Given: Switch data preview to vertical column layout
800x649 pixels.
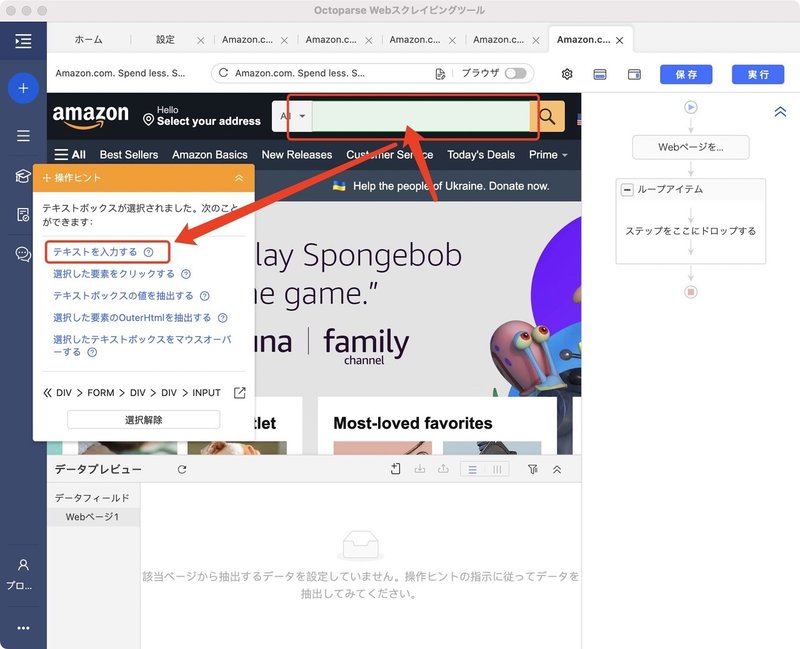Looking at the screenshot, I should tap(497, 469).
